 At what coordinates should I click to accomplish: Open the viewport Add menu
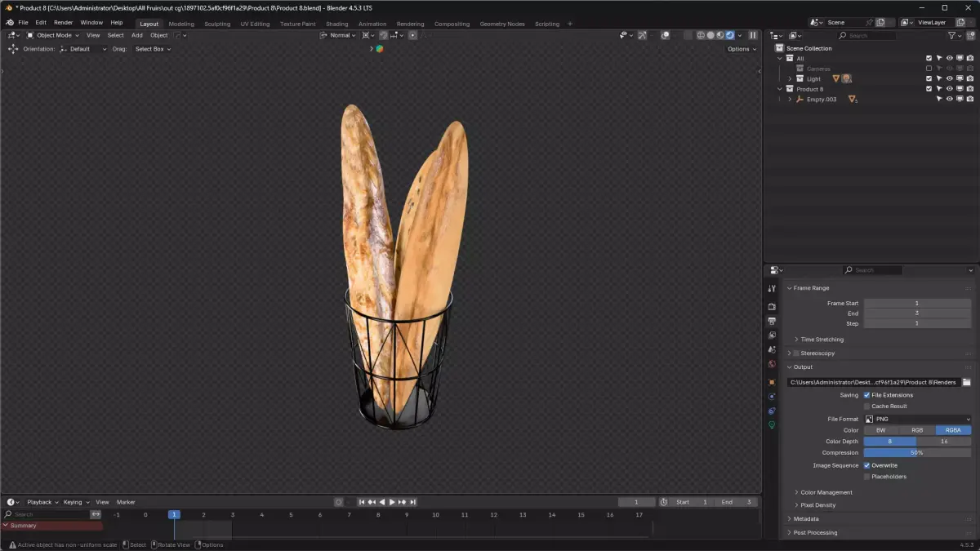[137, 35]
